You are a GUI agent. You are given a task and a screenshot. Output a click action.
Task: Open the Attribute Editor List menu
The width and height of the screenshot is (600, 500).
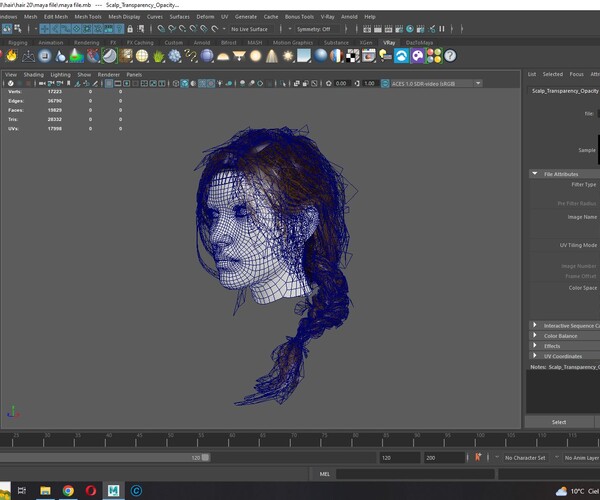[532, 74]
